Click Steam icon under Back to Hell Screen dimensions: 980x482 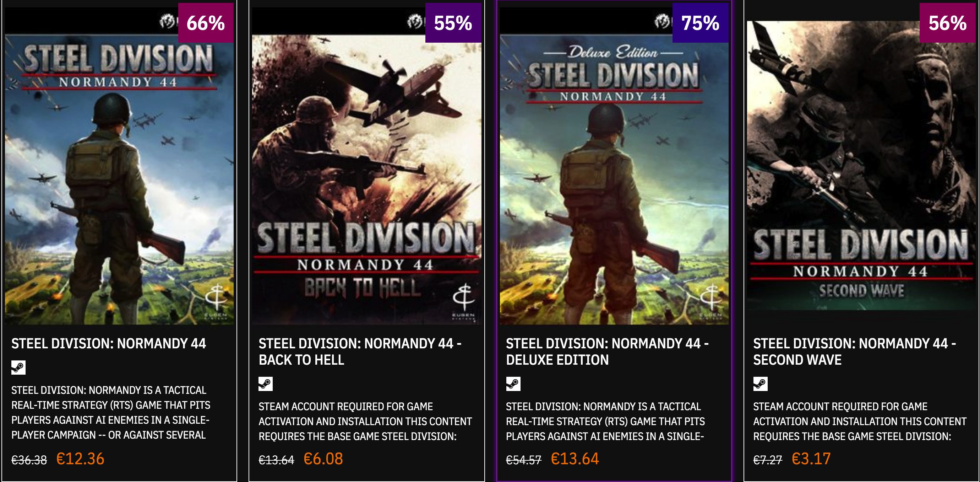(266, 384)
